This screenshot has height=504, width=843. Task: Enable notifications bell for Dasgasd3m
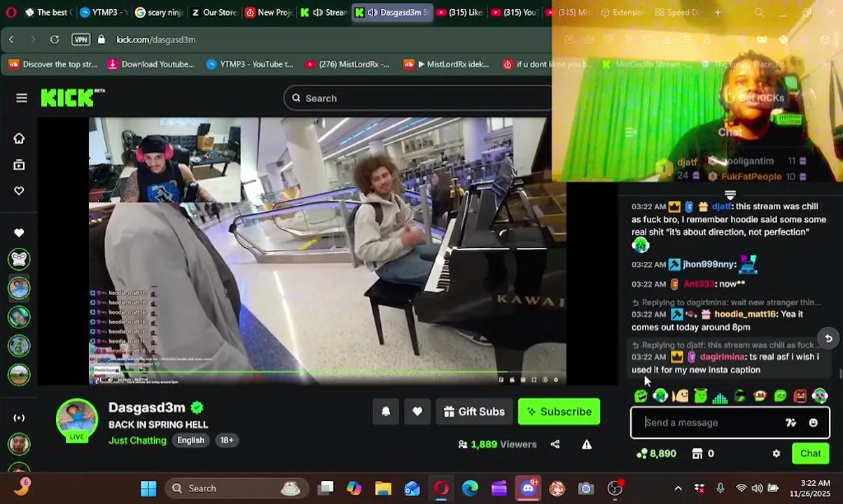click(386, 412)
